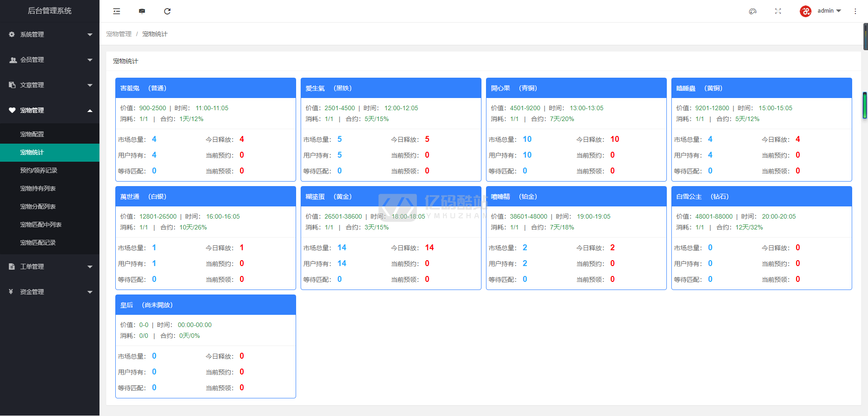Viewport: 868px width, 416px height.
Task: Open 宠物配置 submenu item
Action: 50,134
